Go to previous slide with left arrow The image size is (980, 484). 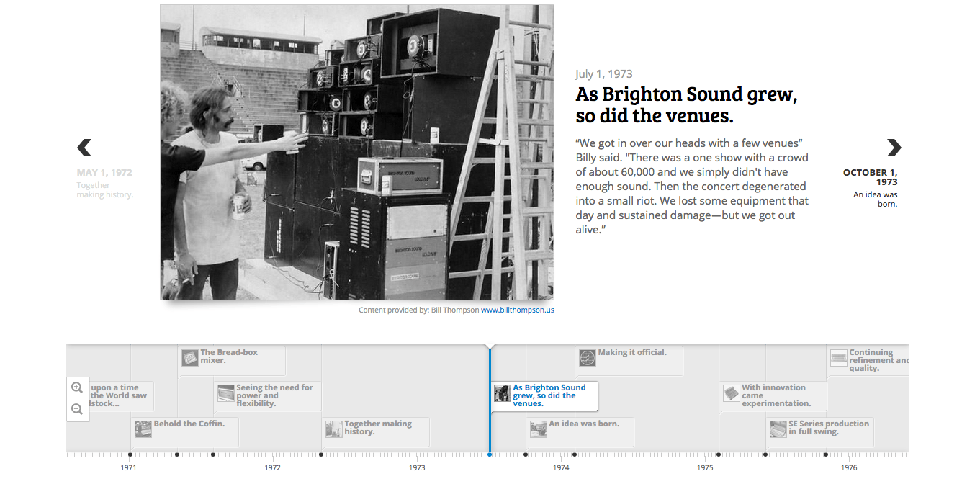coord(84,148)
